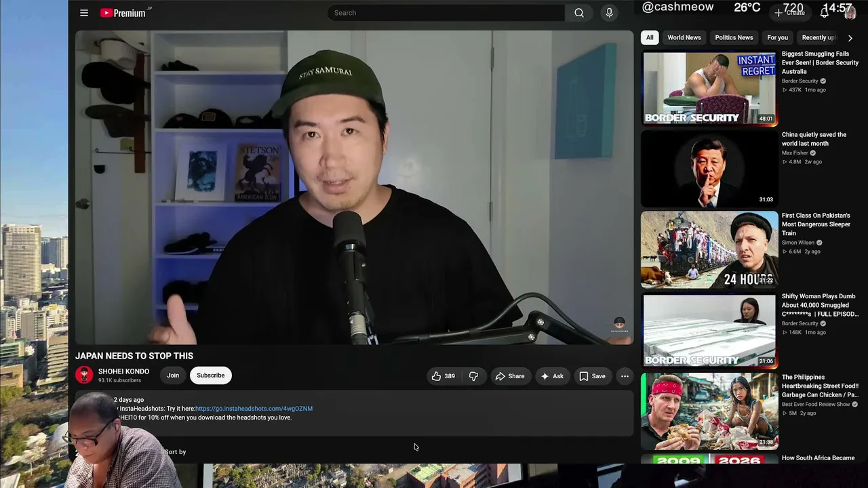Save the video to a playlist
The height and width of the screenshot is (488, 868).
[x=591, y=376]
